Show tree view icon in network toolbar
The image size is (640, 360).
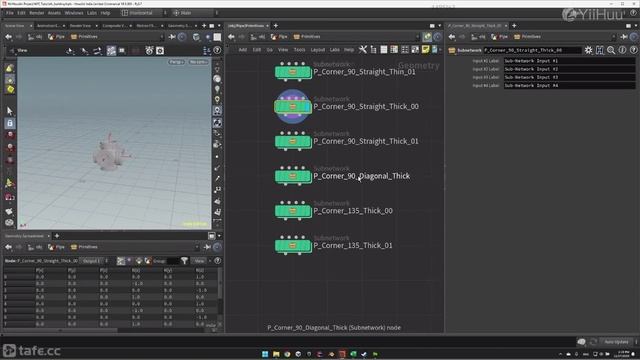[373, 49]
